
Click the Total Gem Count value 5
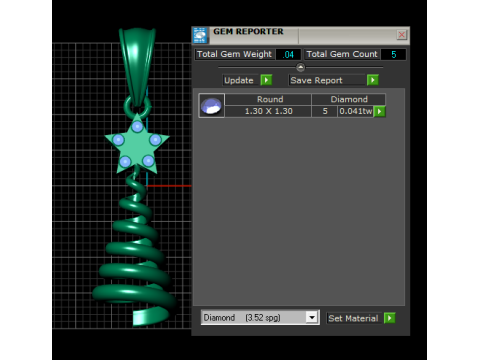click(x=393, y=54)
